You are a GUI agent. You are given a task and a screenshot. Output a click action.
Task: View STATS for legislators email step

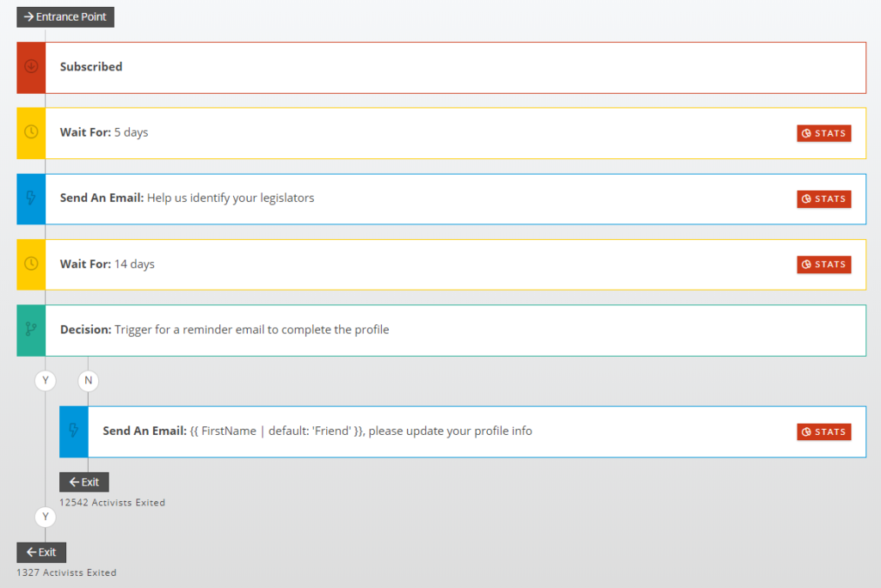823,199
